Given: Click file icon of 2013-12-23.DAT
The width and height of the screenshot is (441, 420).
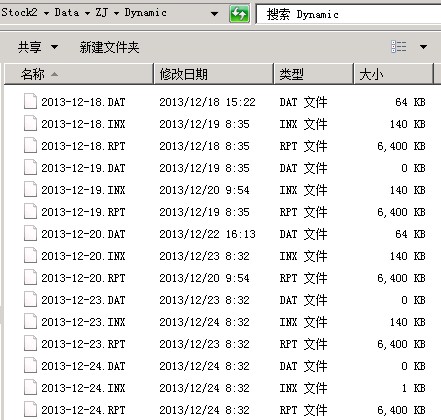Looking at the screenshot, I should pos(30,300).
